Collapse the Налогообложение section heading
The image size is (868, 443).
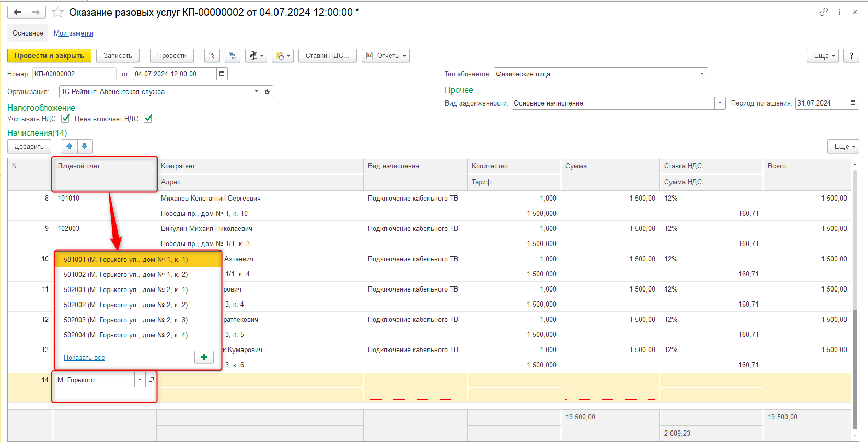click(x=41, y=108)
